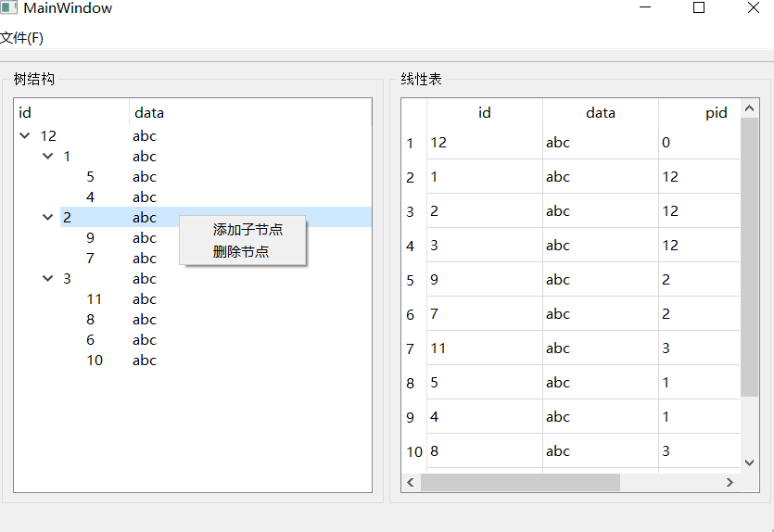
Task: Select table row header 3
Action: [x=414, y=211]
